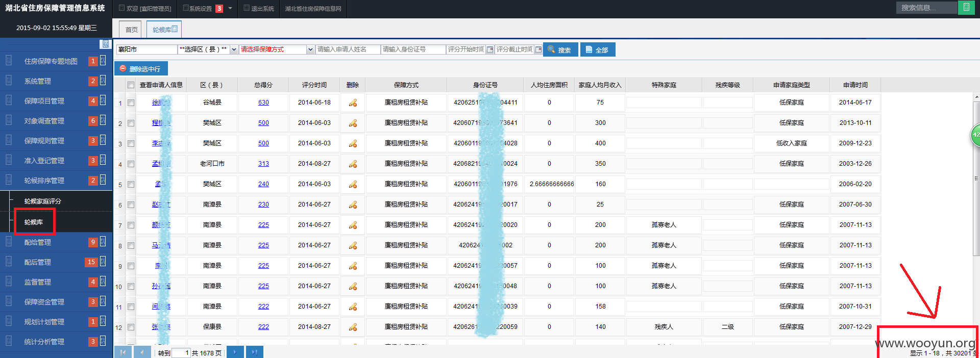
Task: Click sidebar icon left of 配后管理
Action: (9, 261)
